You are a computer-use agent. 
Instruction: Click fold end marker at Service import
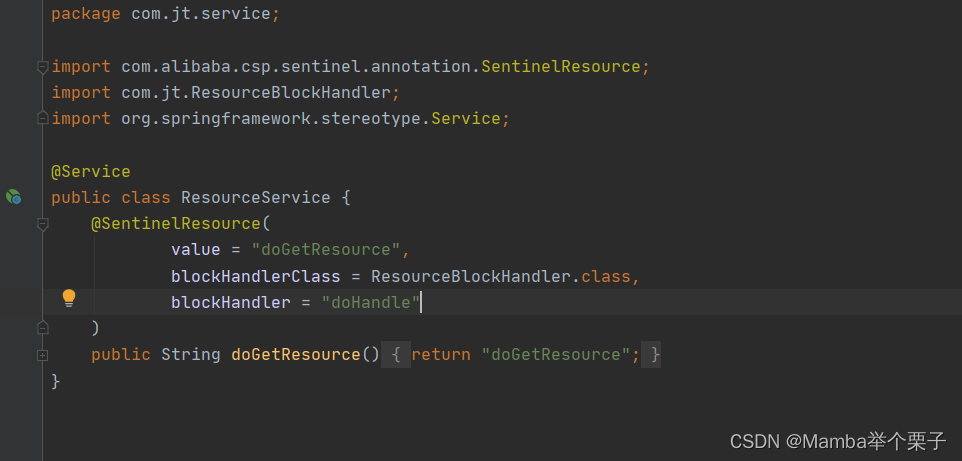pyautogui.click(x=42, y=118)
